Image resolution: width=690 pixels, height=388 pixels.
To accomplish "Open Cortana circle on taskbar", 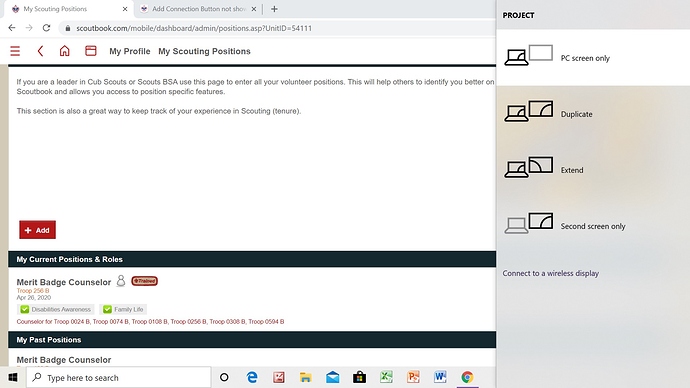I will pos(224,377).
